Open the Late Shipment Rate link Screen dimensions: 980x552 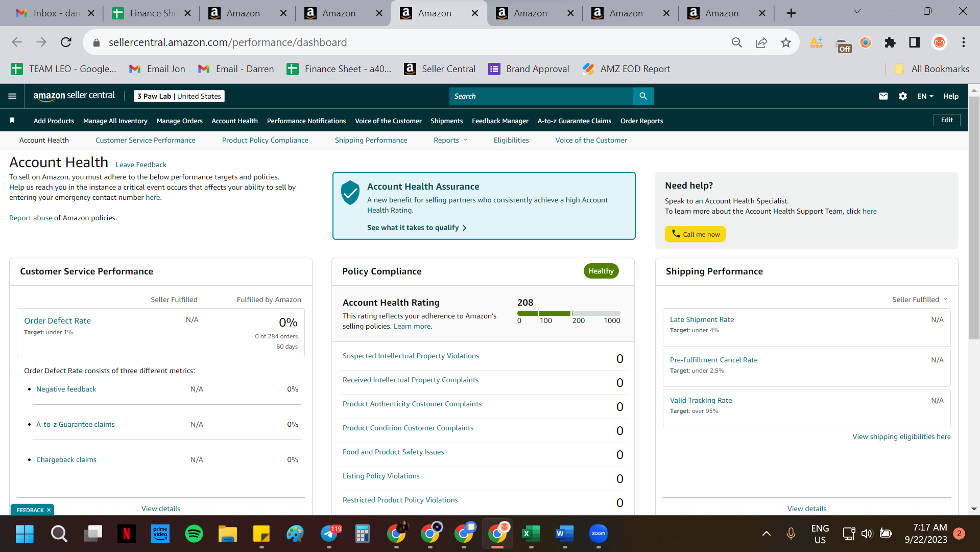tap(702, 319)
